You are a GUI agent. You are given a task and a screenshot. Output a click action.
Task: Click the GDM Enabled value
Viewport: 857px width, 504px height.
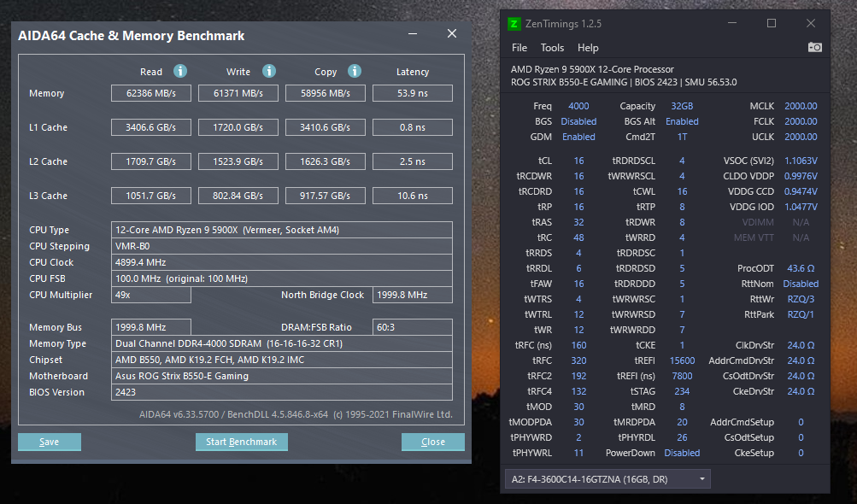click(x=578, y=137)
